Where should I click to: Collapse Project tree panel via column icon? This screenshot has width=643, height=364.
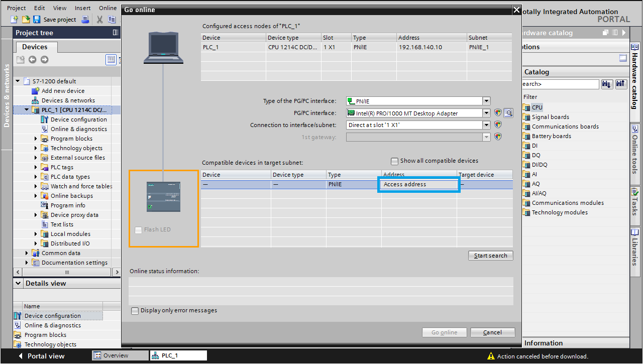pyautogui.click(x=116, y=33)
